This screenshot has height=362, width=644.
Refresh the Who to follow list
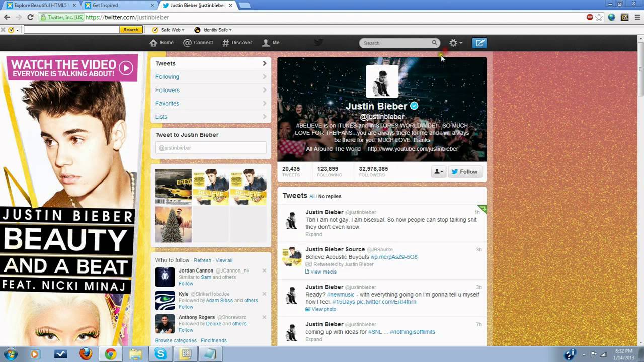click(x=202, y=260)
